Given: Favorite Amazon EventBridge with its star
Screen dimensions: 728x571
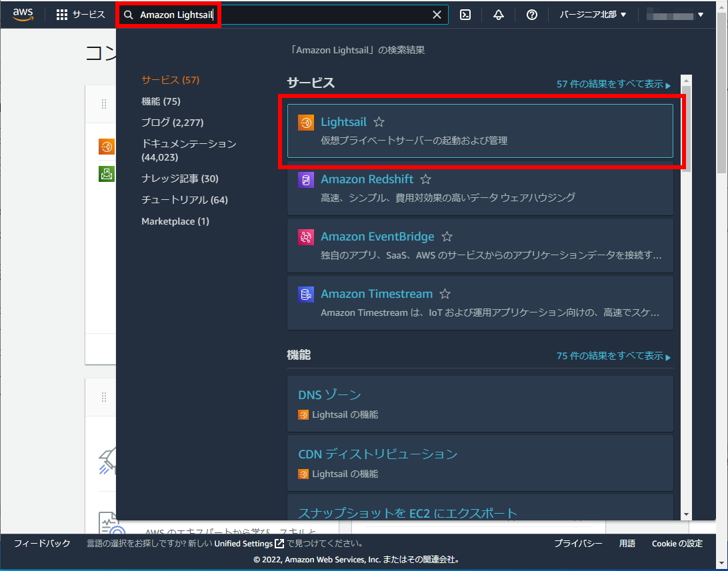Looking at the screenshot, I should [x=447, y=237].
